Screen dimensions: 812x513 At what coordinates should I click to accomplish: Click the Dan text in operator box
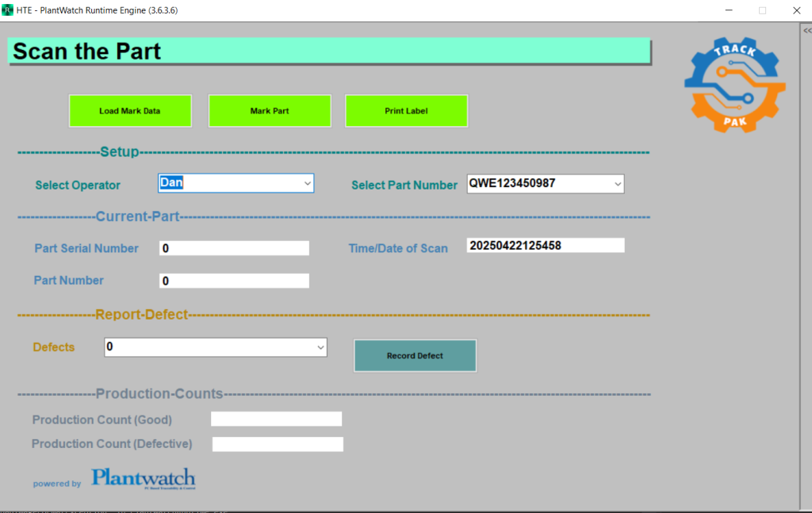171,182
